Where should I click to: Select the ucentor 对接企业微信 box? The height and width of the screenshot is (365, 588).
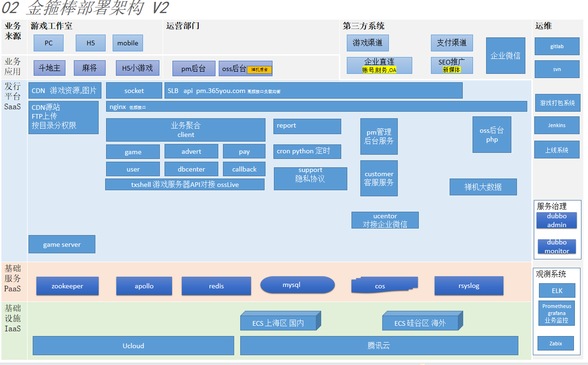point(385,220)
